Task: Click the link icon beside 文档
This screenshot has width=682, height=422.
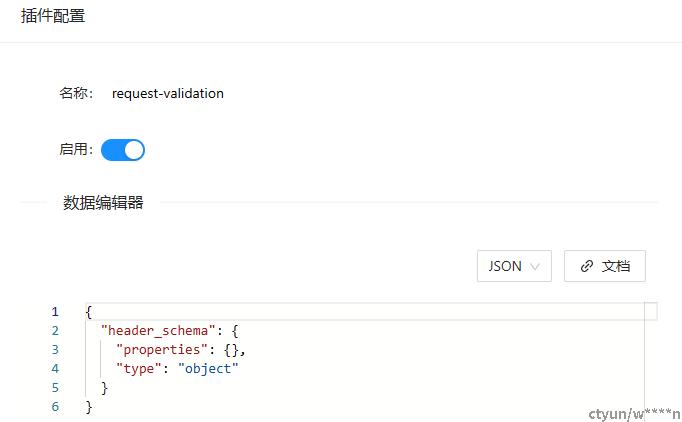Action: (x=587, y=266)
